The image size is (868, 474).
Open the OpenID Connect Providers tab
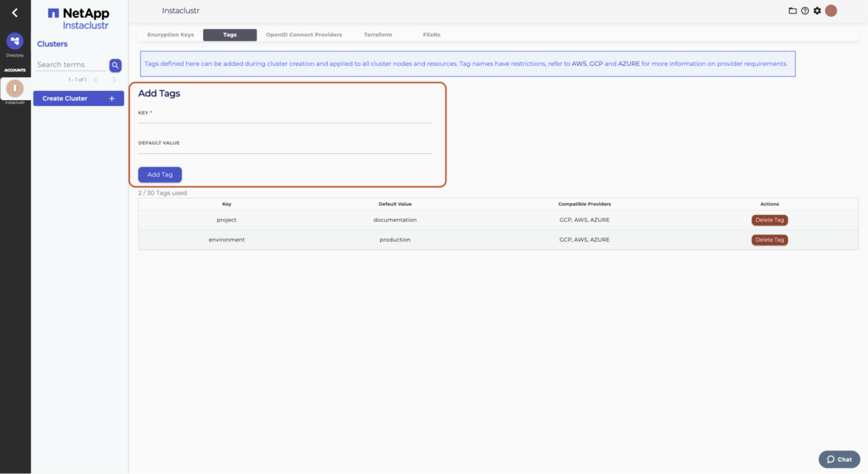point(304,35)
